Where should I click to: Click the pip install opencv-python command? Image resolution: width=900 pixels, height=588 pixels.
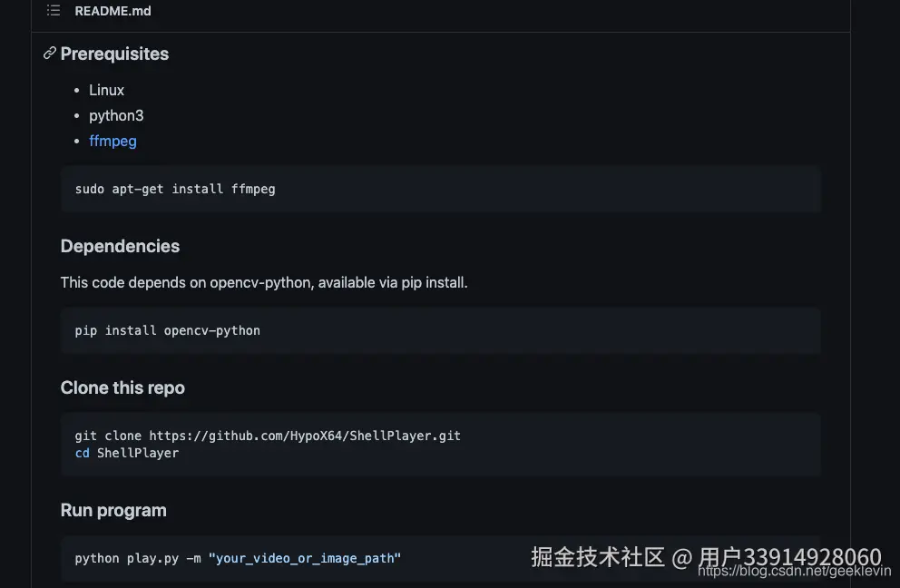(x=168, y=330)
